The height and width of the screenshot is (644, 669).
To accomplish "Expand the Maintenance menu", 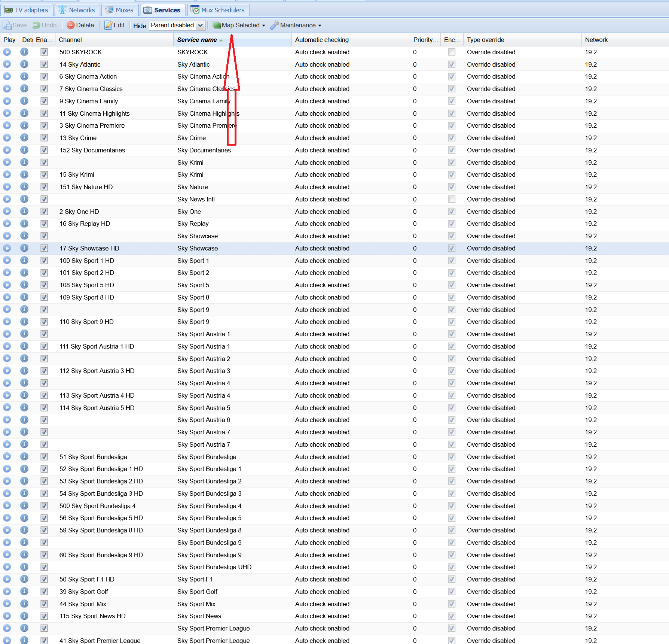I will [x=296, y=25].
